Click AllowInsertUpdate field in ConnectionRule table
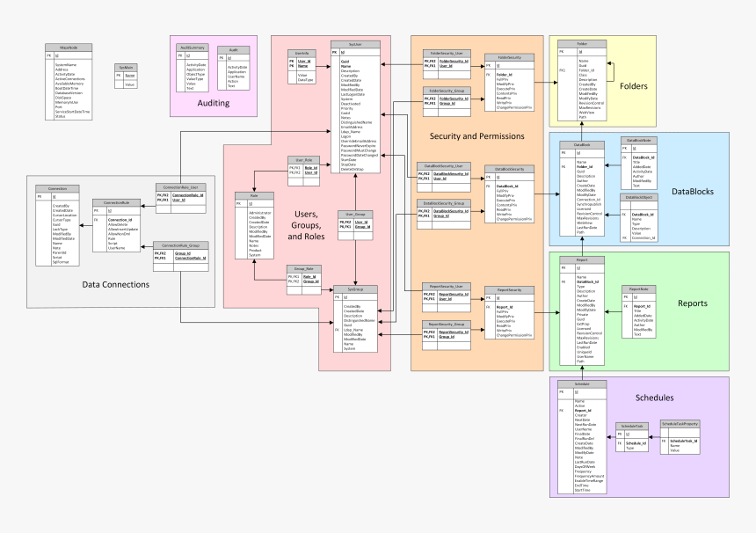756x533 pixels. (123, 229)
